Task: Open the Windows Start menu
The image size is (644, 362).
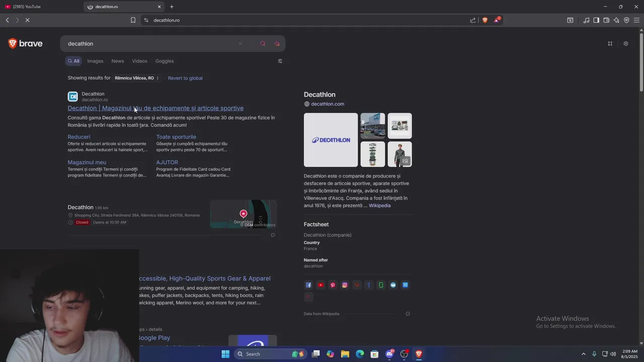Action: coord(225,354)
